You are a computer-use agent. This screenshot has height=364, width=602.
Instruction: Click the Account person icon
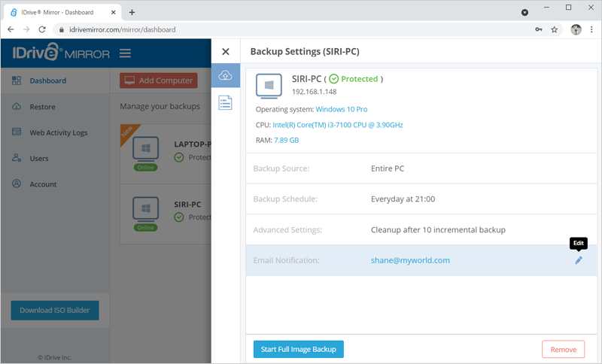coord(17,184)
